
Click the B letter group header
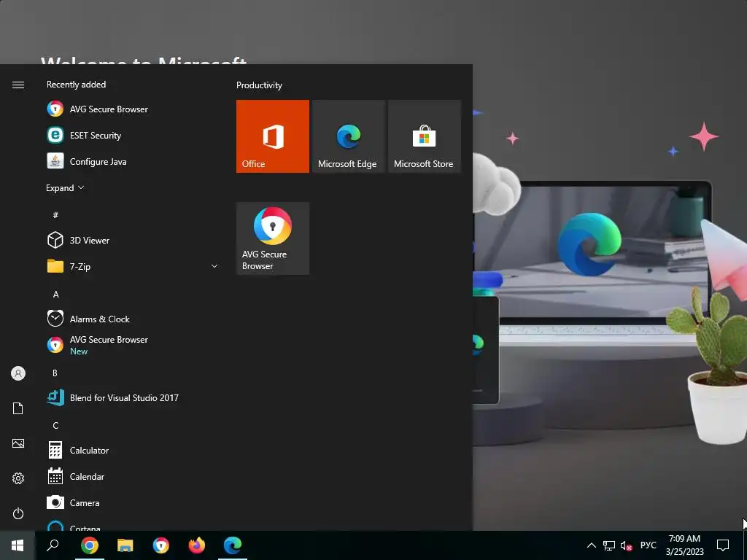click(x=55, y=373)
